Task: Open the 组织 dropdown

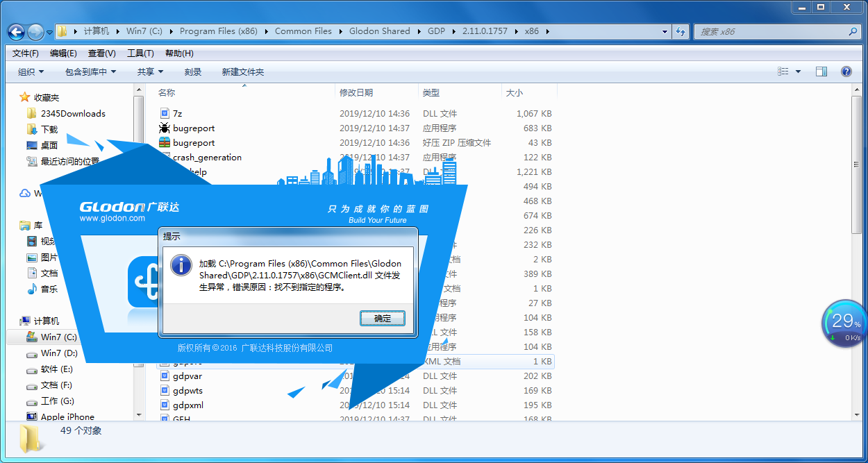Action: point(31,72)
